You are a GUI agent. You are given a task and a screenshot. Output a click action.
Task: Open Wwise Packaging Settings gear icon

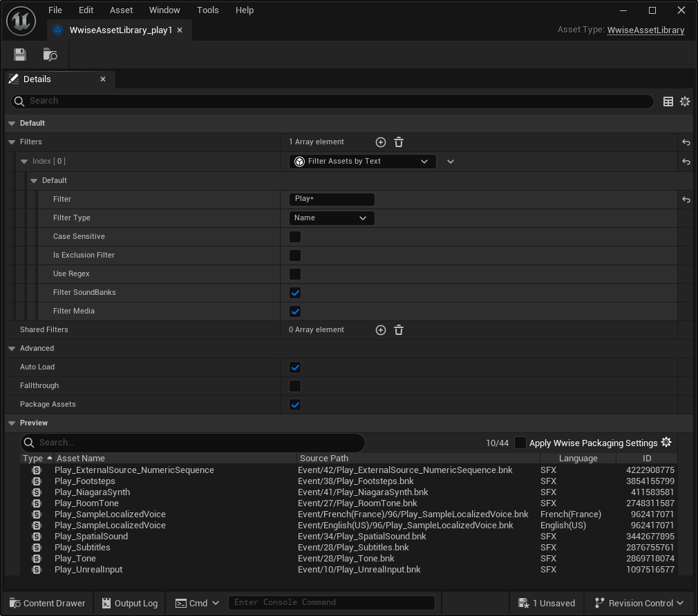(666, 443)
